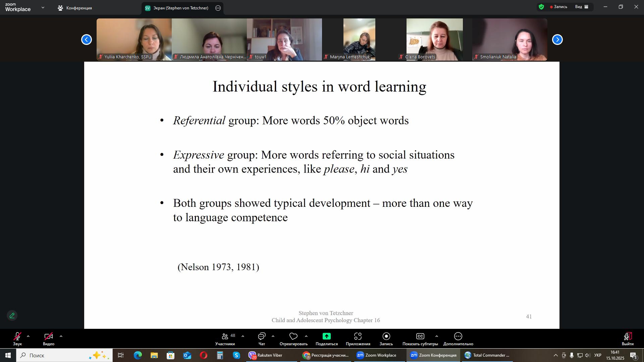Viewport: 644px width, 362px height.
Task: Click the green Share (Поделиться) screen icon
Action: (x=326, y=336)
